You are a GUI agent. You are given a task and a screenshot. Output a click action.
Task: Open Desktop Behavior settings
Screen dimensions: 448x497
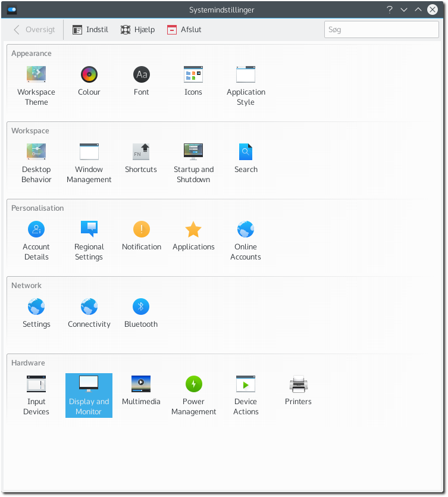pyautogui.click(x=36, y=163)
